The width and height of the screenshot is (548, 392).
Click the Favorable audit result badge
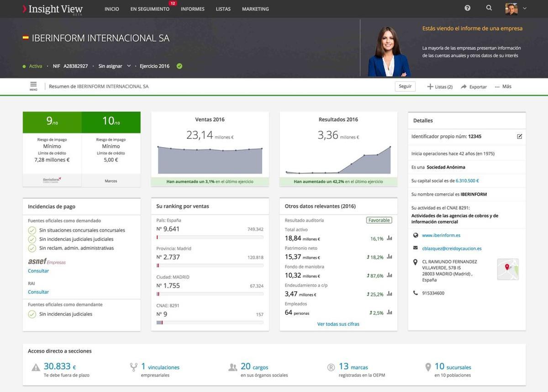pyautogui.click(x=379, y=220)
